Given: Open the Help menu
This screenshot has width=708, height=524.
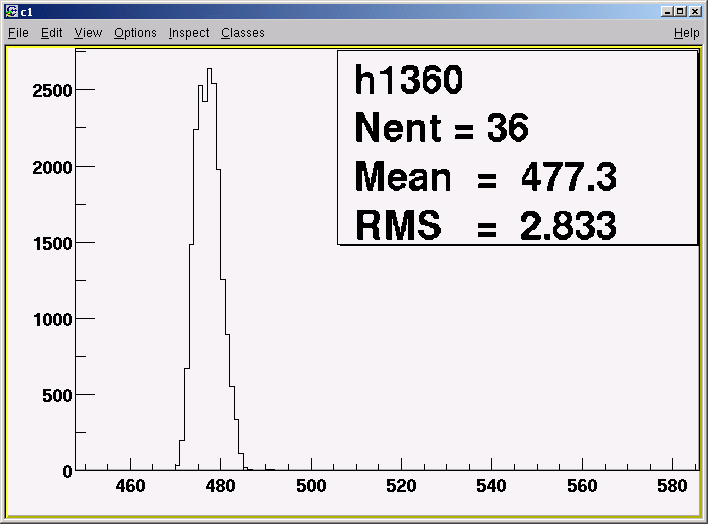Looking at the screenshot, I should tap(687, 33).
